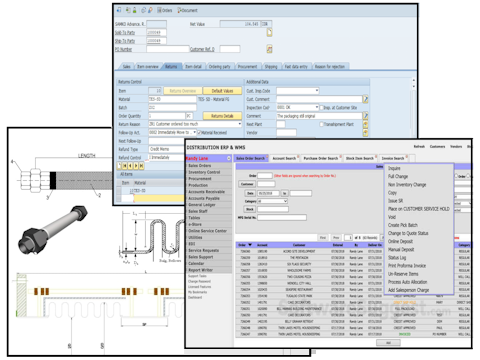The image size is (480, 360).
Task: Click the Refresh link in ERP header
Action: pos(419,147)
